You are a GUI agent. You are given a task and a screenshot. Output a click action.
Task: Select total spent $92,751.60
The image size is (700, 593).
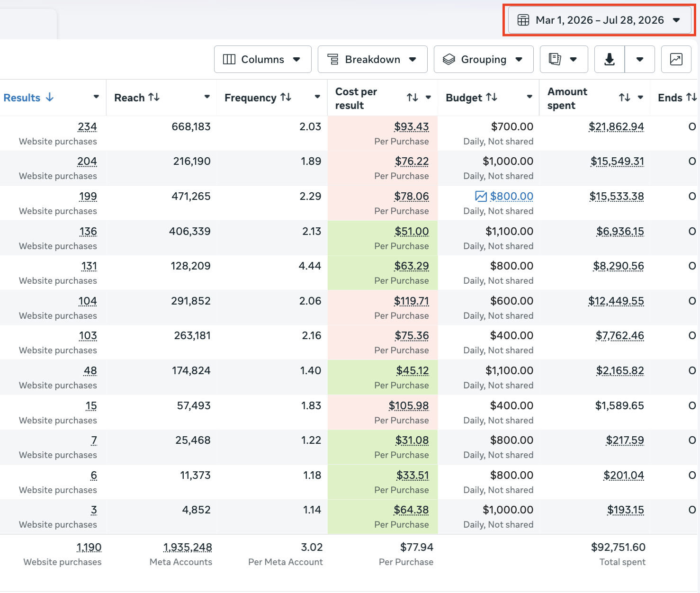pos(618,548)
